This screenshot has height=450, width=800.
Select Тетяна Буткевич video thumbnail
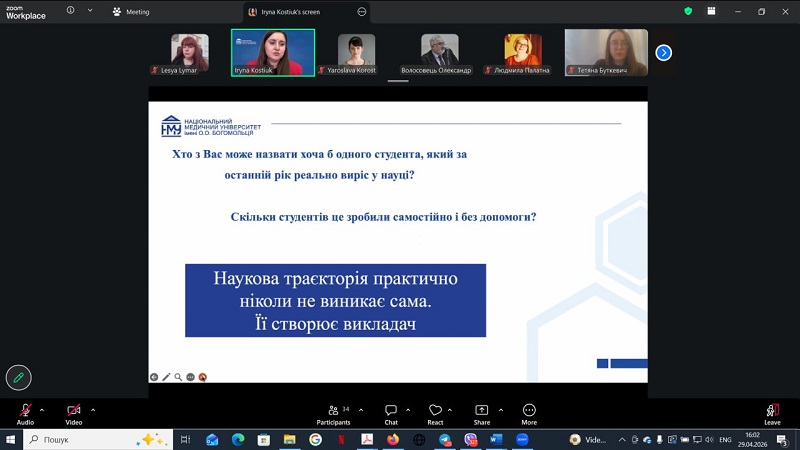pos(606,53)
